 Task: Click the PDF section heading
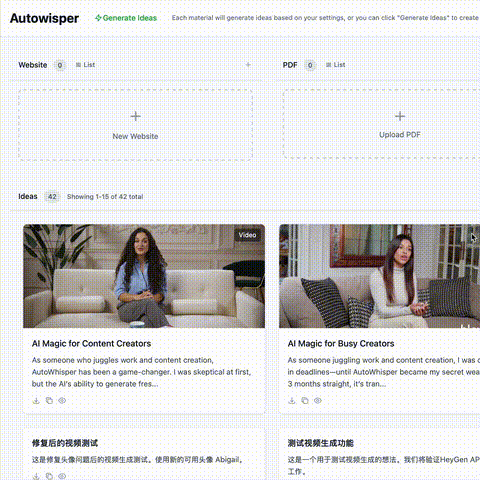tap(290, 65)
